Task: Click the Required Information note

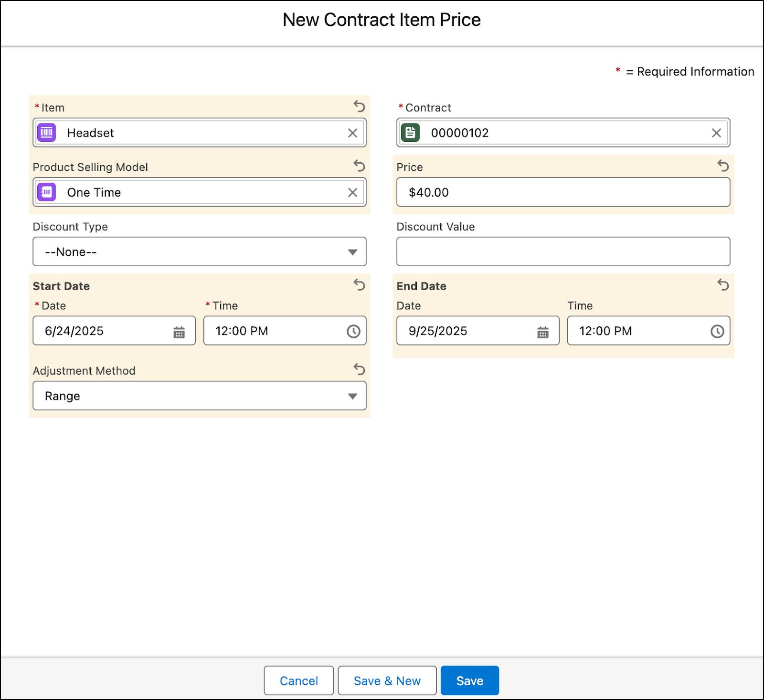Action: point(685,72)
